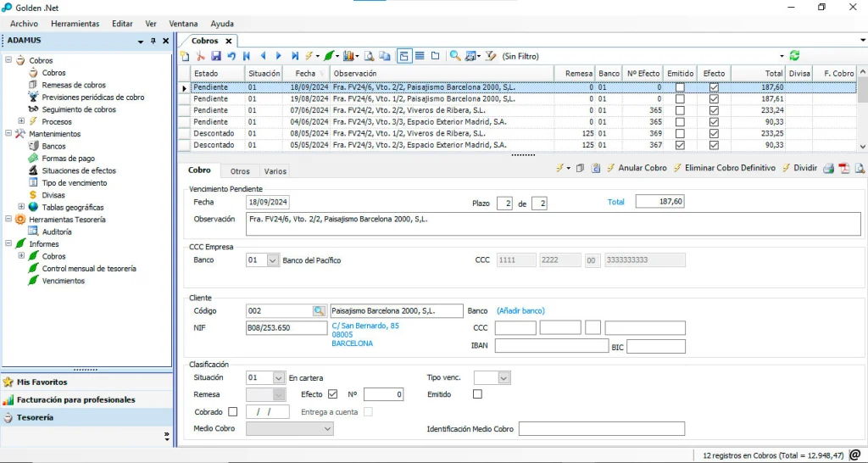Go to the first record button
This screenshot has width=868, height=463.
pyautogui.click(x=247, y=56)
